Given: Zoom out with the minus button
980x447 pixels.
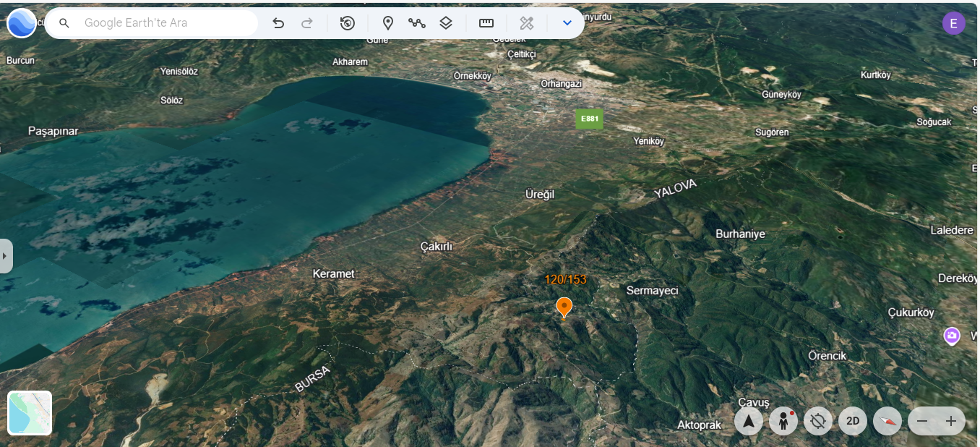Looking at the screenshot, I should tap(922, 421).
